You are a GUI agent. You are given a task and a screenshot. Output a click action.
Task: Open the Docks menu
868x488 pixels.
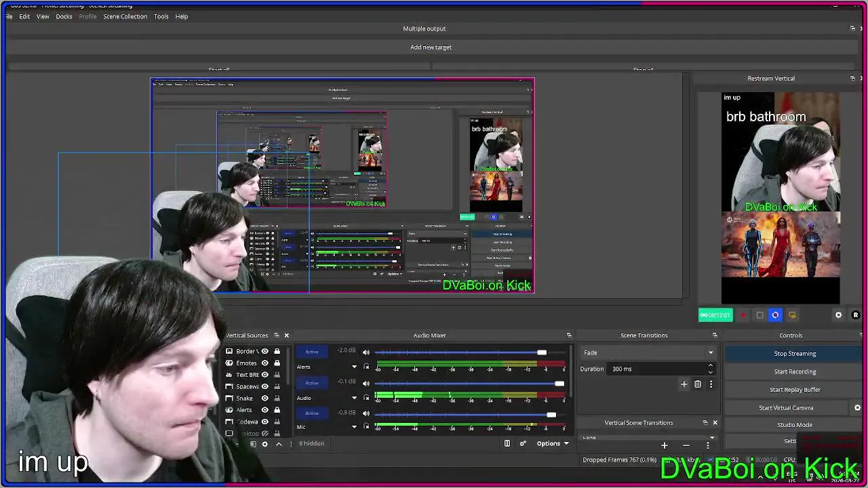coord(64,16)
